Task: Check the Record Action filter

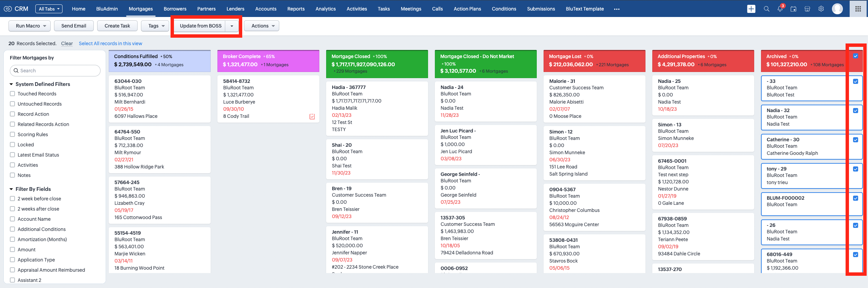Action: [x=13, y=114]
